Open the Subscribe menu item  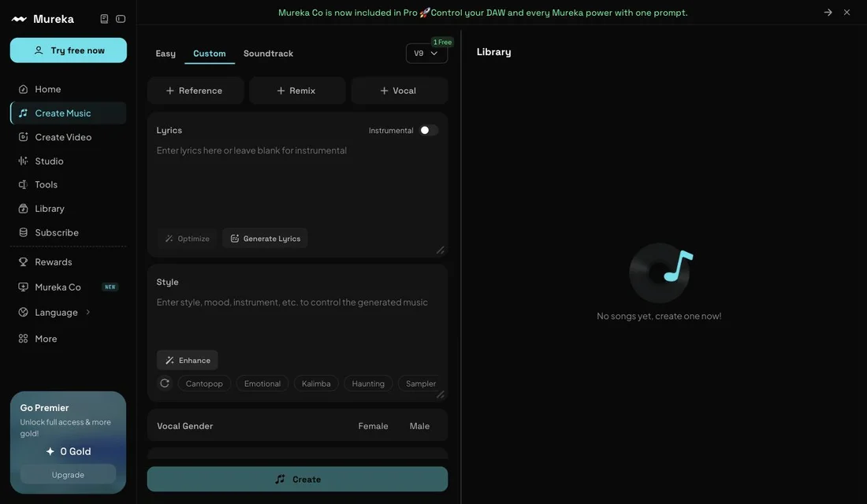68,232
